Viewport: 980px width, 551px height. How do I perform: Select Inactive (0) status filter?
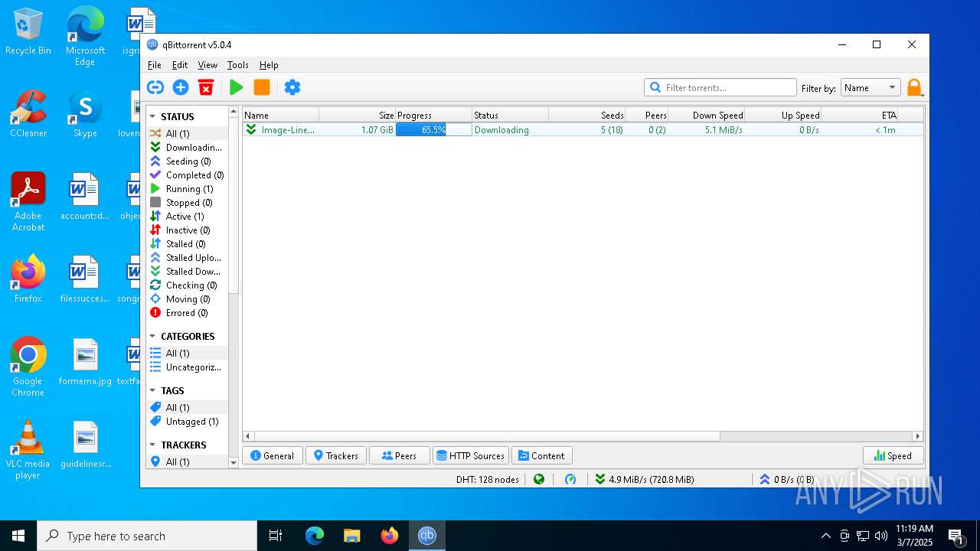[x=187, y=230]
